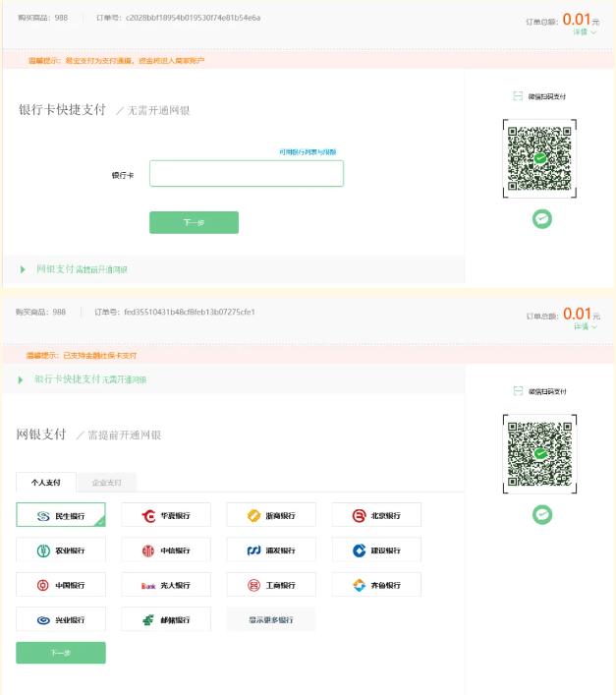Image resolution: width=616 pixels, height=695 pixels.
Task: Click the 华夏银行 red logo icon
Action: (x=149, y=515)
